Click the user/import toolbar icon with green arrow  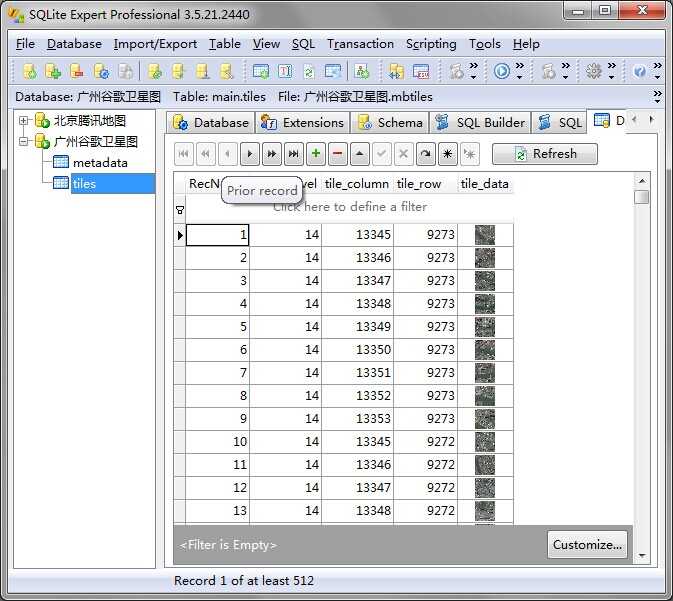coord(362,71)
